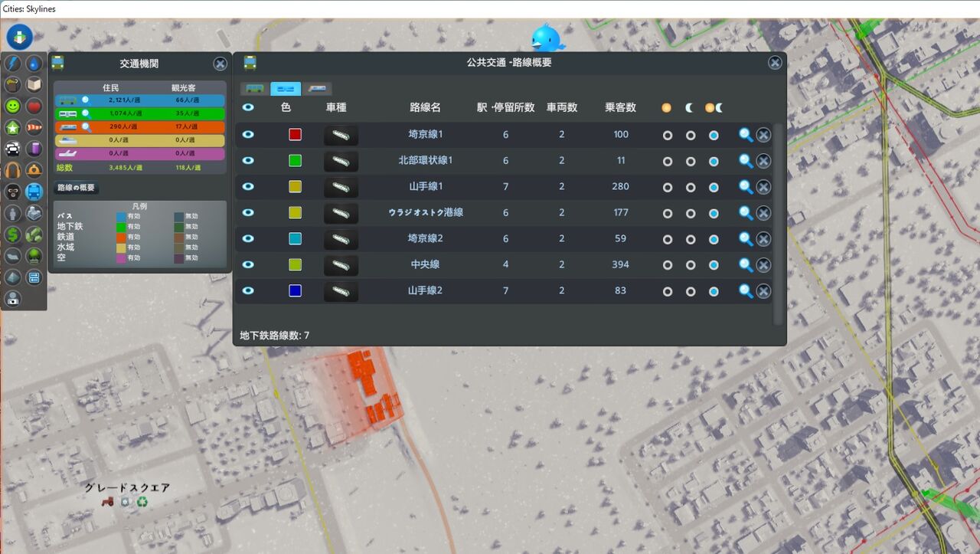
Task: Show the green tree Leisure info view
Action: pos(34,257)
